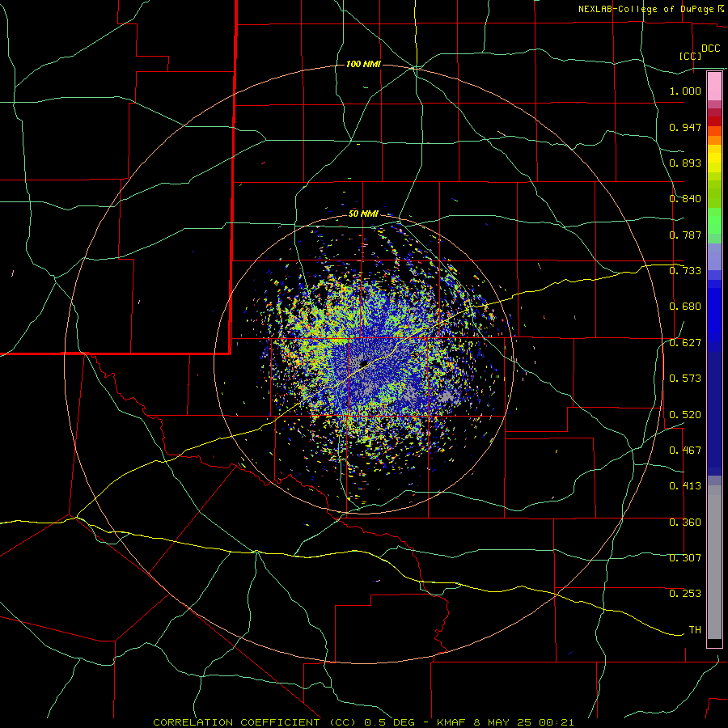Select the 0.787 legend value
The height and width of the screenshot is (728, 728).
[x=685, y=235]
